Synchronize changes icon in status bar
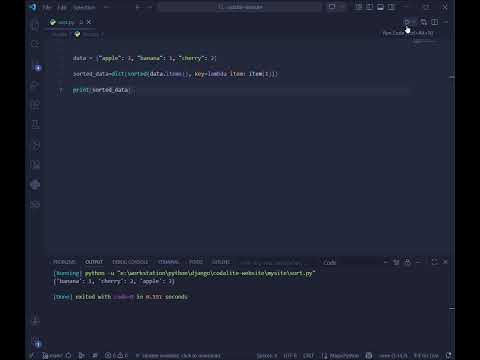This screenshot has height=360, width=480. click(x=68, y=355)
